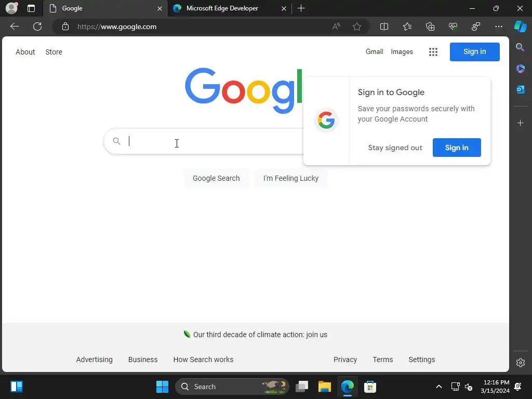Open Business footer link

click(x=143, y=360)
